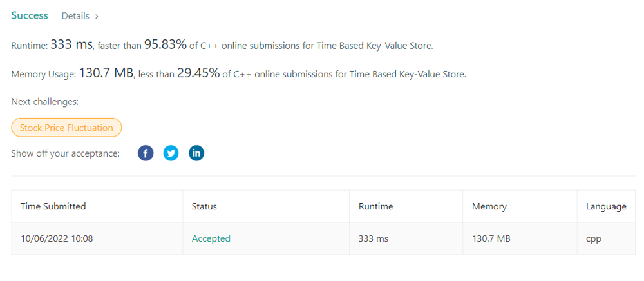This screenshot has width=644, height=281.
Task: Click the Next challenges label
Action: (44, 101)
